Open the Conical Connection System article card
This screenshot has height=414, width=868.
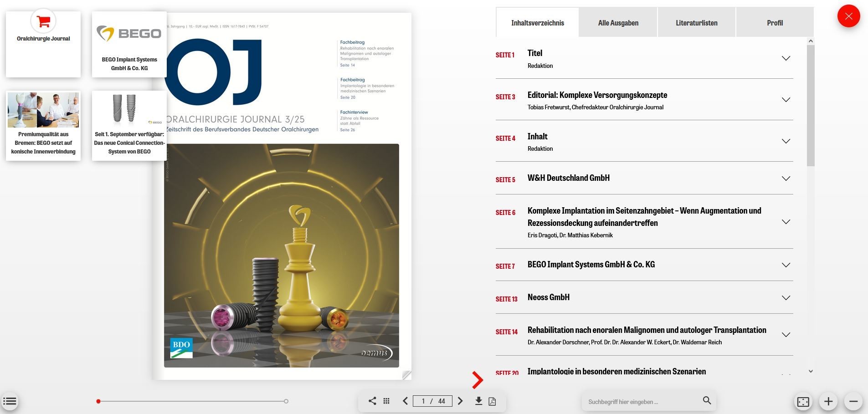129,126
